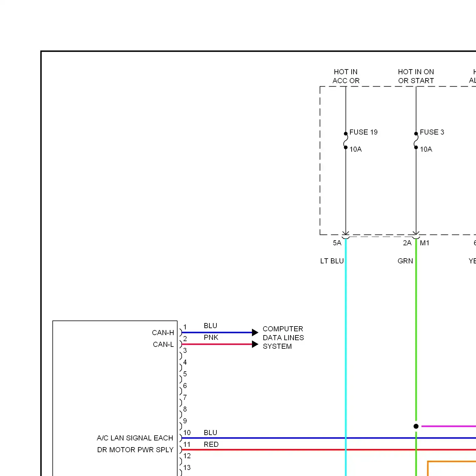Image resolution: width=476 pixels, height=476 pixels.
Task: Click the FUSE 3 label
Action: click(x=432, y=132)
